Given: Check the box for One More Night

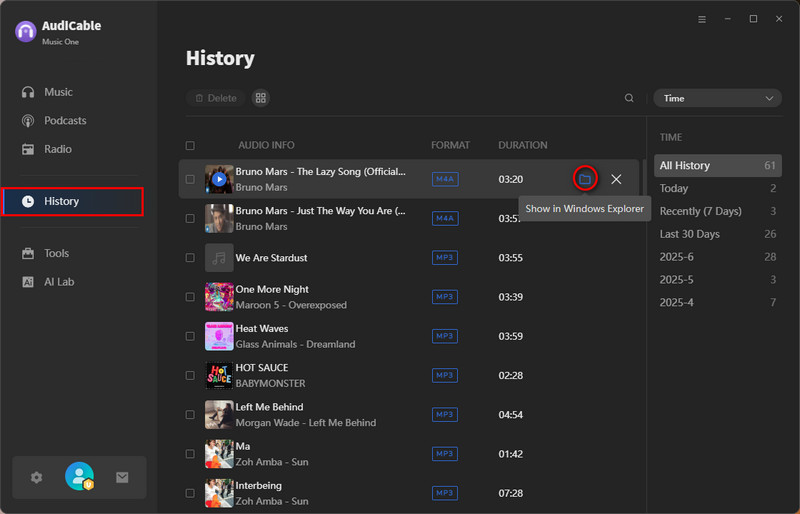Looking at the screenshot, I should 190,297.
